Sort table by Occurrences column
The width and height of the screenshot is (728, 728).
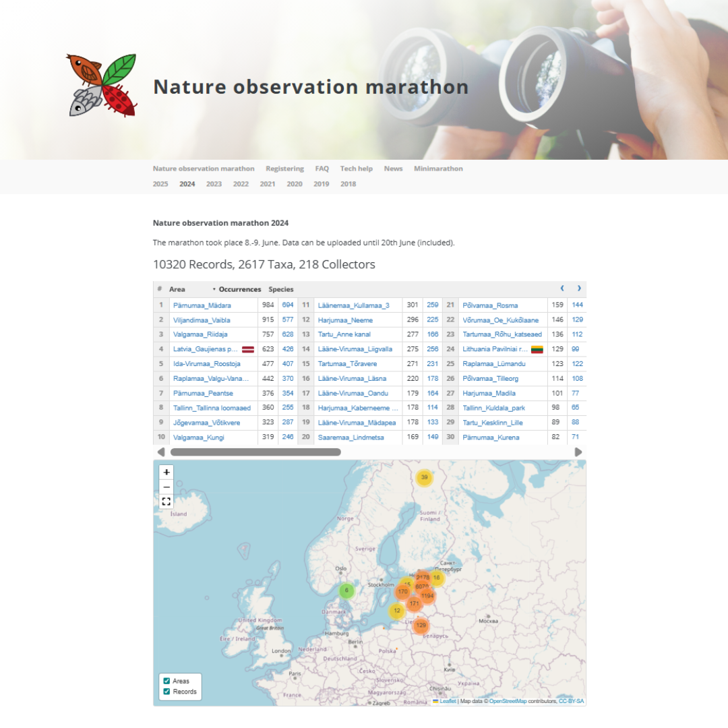[x=239, y=289]
